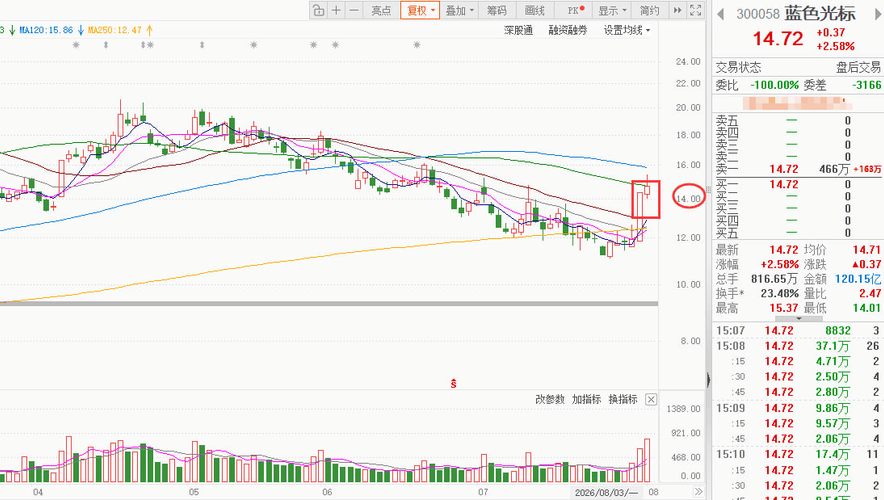The height and width of the screenshot is (500, 884).
Task: Zoom out chart with minus icon
Action: (x=354, y=10)
